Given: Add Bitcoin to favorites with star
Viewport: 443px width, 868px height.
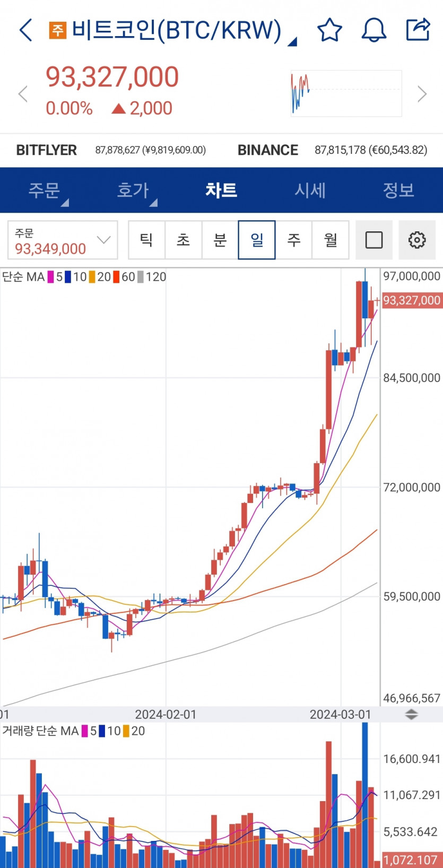Looking at the screenshot, I should pyautogui.click(x=329, y=30).
